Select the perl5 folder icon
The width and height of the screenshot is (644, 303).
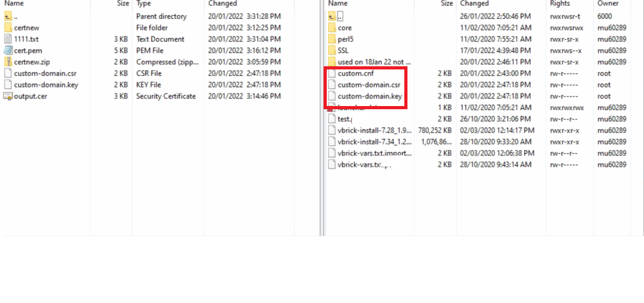click(x=332, y=39)
